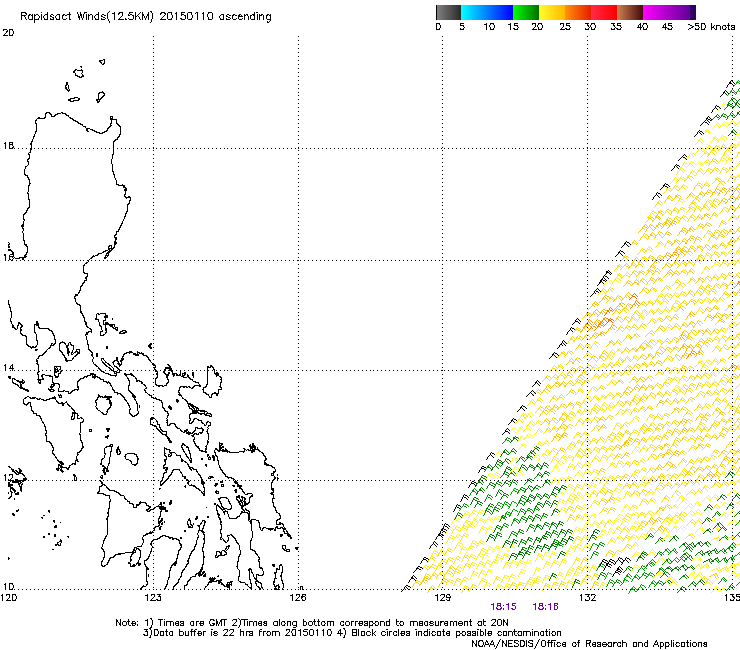This screenshot has height=650, width=740.
Task: Click the longitude 132 axis label
Action: [x=588, y=598]
